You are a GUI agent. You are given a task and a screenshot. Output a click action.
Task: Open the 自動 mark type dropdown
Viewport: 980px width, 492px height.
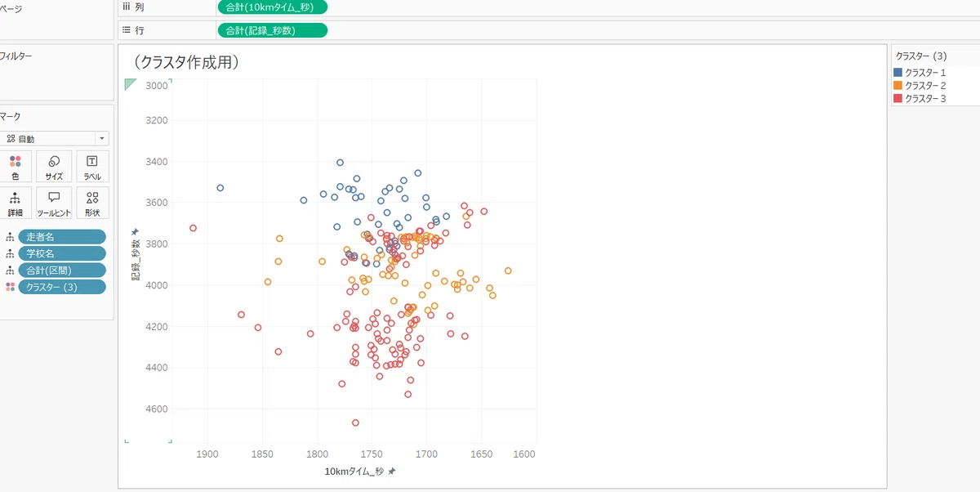[55, 139]
